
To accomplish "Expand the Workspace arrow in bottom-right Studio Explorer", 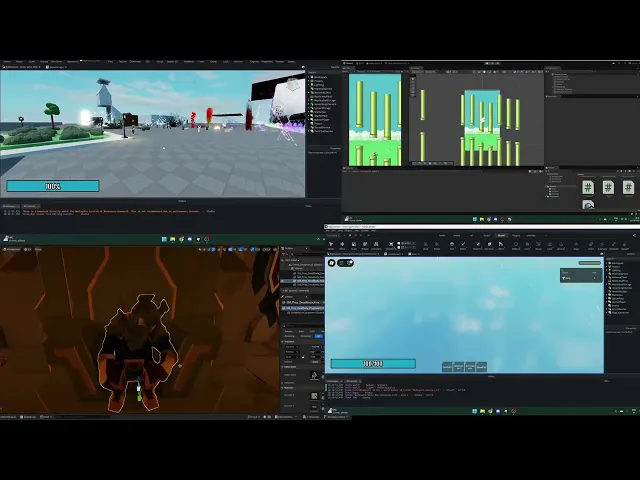I will pos(607,263).
